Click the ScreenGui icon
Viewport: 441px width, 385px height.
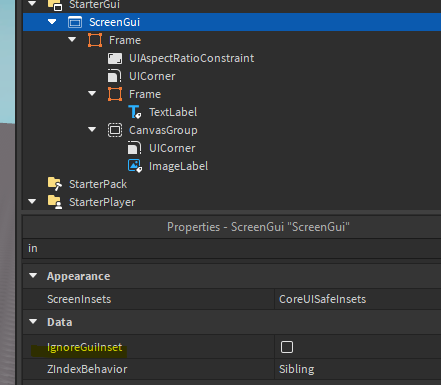[x=75, y=22]
